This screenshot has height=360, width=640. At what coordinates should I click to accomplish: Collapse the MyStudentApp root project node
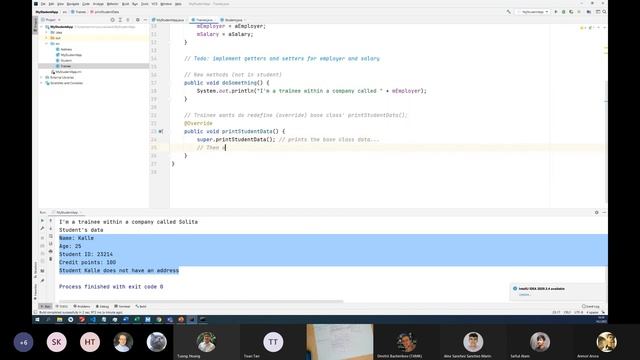[x=42, y=27]
